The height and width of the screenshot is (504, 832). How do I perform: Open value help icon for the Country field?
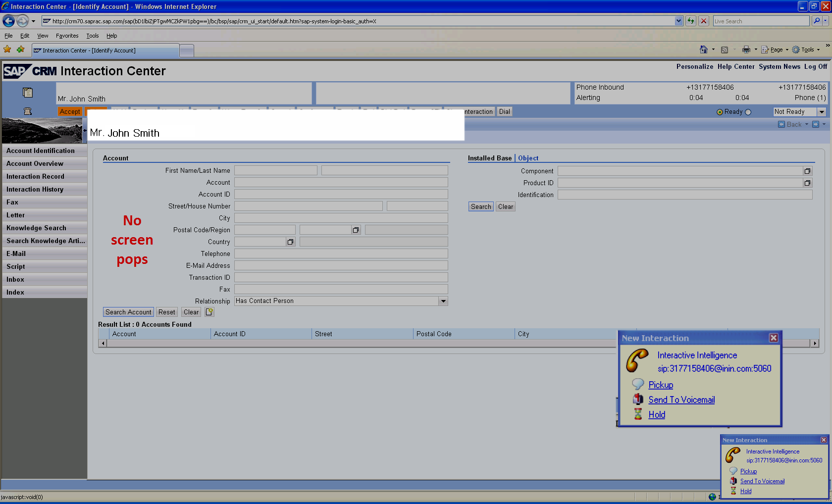click(x=290, y=242)
